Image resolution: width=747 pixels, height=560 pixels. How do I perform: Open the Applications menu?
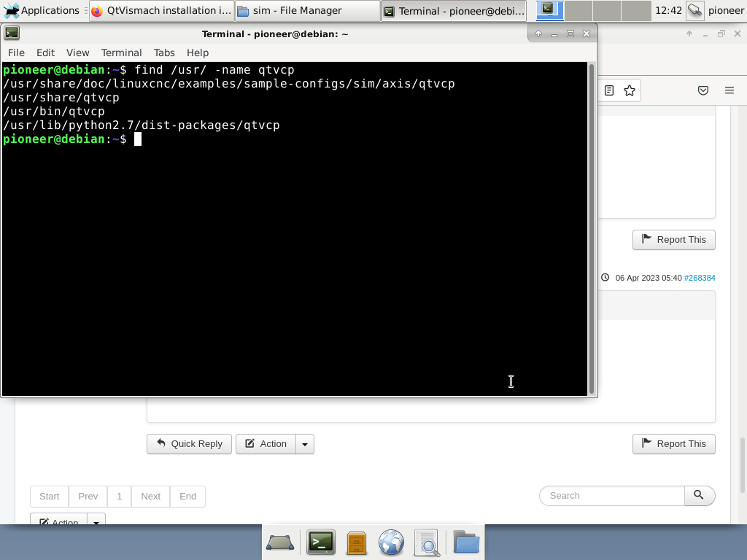[41, 10]
